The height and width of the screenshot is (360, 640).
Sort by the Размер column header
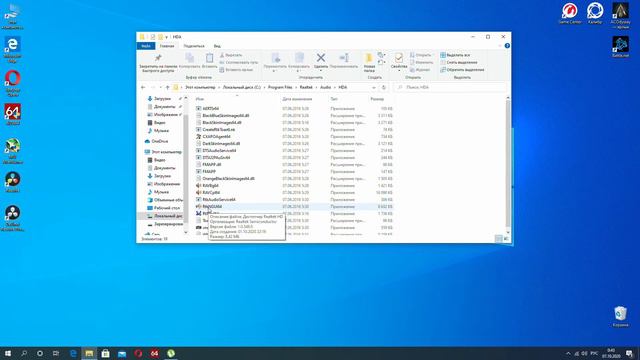click(377, 99)
